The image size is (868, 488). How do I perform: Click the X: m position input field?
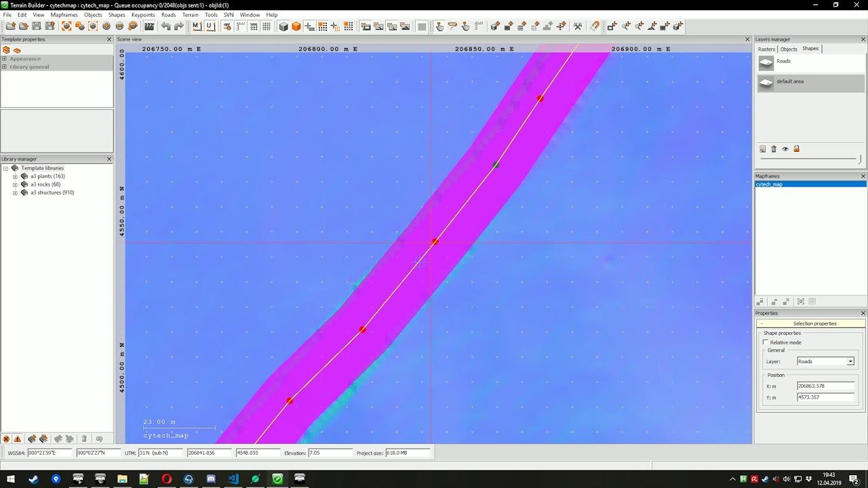(826, 386)
